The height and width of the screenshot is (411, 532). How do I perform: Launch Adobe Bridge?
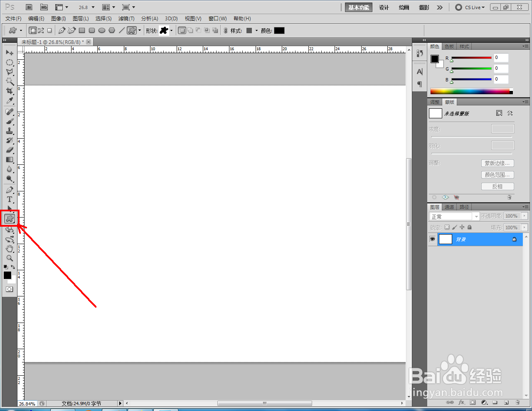29,7
